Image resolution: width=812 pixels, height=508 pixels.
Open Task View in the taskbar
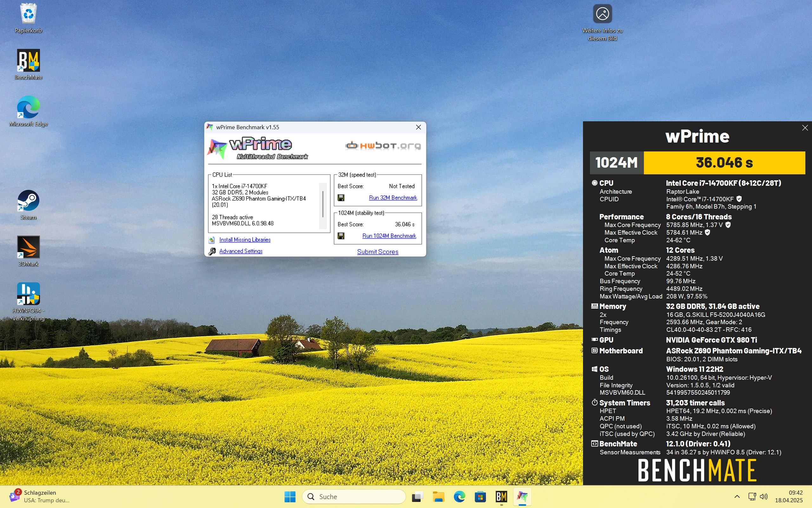tap(417, 497)
